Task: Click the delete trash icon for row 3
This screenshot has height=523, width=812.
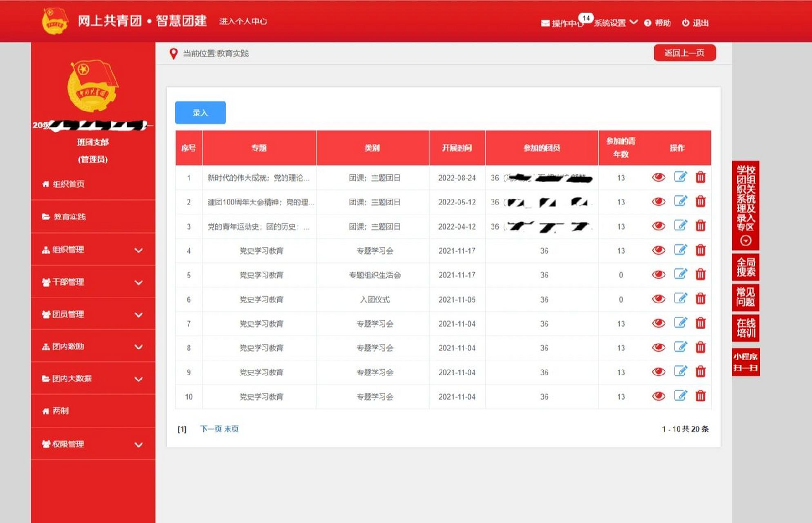Action: click(x=701, y=226)
